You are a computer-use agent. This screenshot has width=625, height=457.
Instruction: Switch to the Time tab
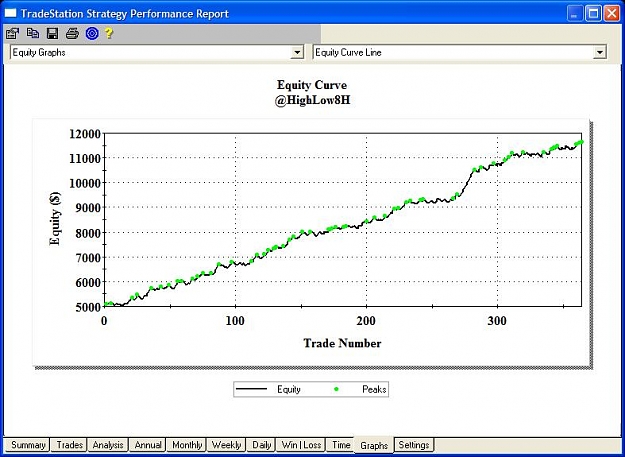click(341, 445)
